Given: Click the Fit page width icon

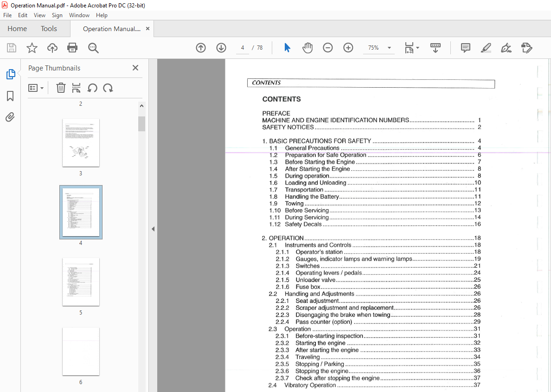Looking at the screenshot, I should (x=409, y=48).
